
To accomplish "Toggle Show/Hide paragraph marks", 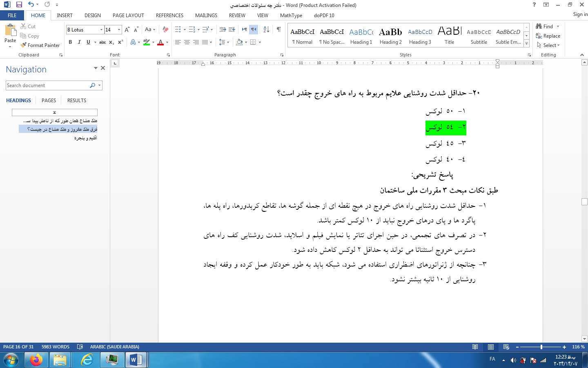I will tap(278, 29).
